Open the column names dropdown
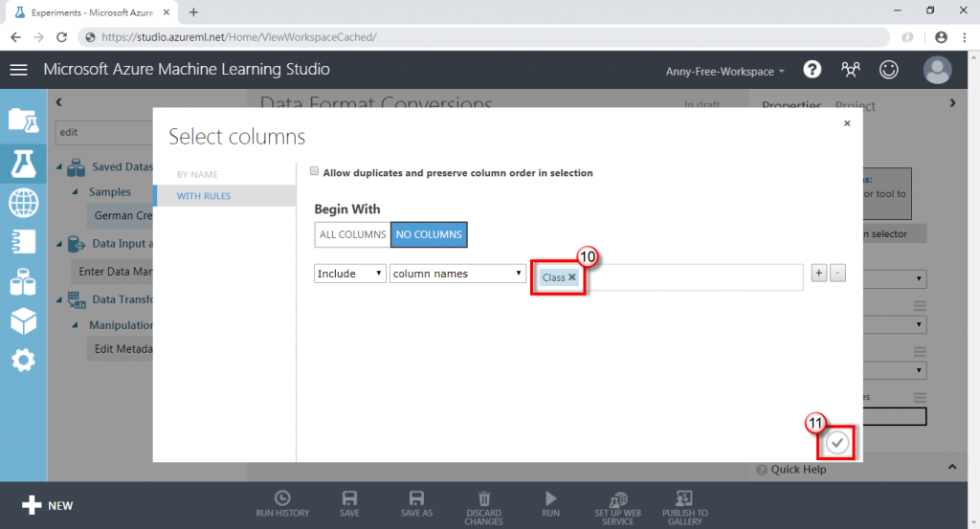The height and width of the screenshot is (529, 980). 457,274
